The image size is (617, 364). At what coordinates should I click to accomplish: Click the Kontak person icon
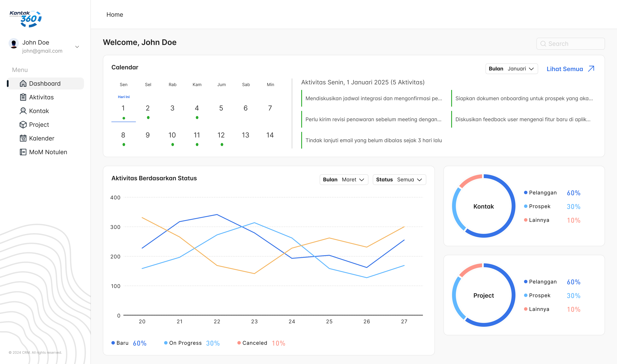coord(23,111)
